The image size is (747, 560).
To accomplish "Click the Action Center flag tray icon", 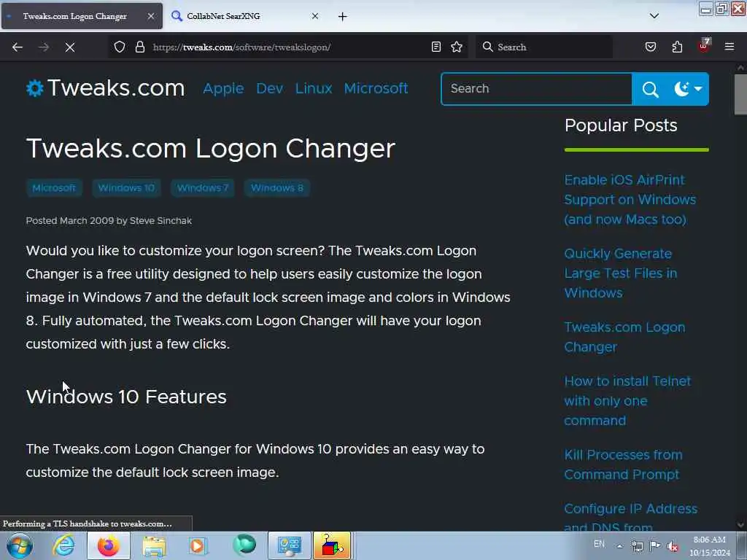I will pyautogui.click(x=655, y=545).
